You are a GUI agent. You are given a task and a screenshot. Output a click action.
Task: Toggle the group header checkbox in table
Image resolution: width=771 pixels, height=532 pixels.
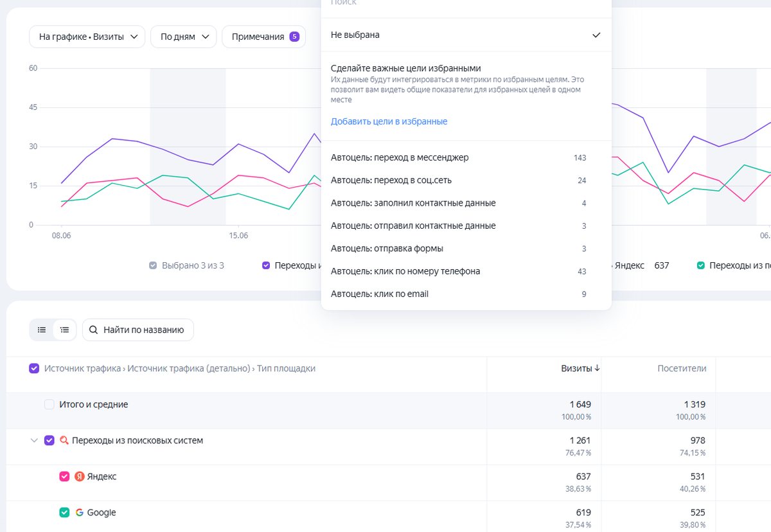34,369
